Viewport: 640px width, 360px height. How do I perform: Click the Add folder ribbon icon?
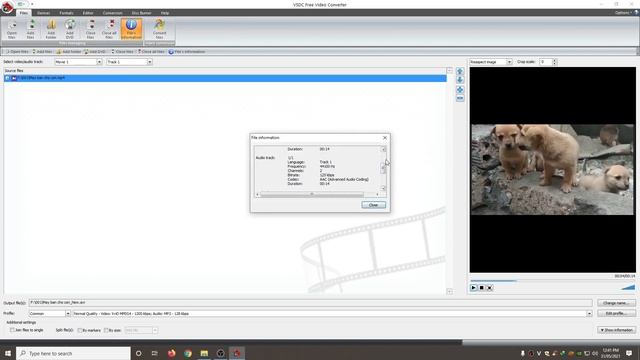(x=51, y=29)
